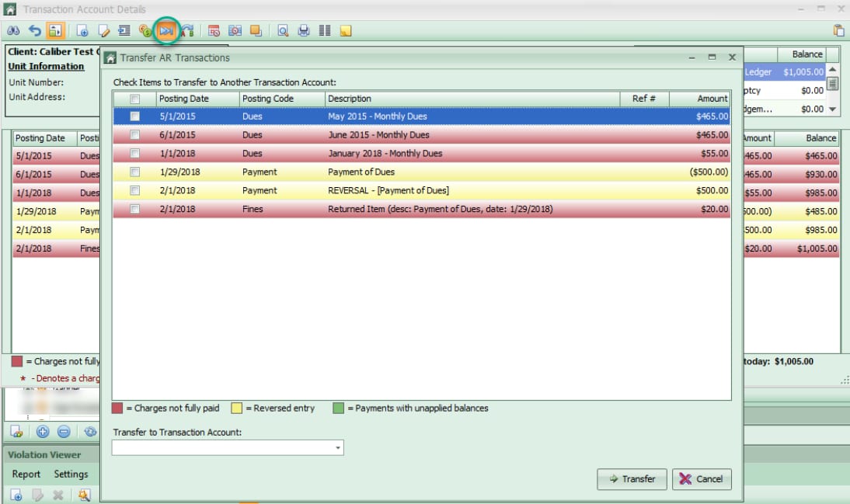Sort by Posting Code column header
Image resolution: width=850 pixels, height=504 pixels.
coord(282,99)
